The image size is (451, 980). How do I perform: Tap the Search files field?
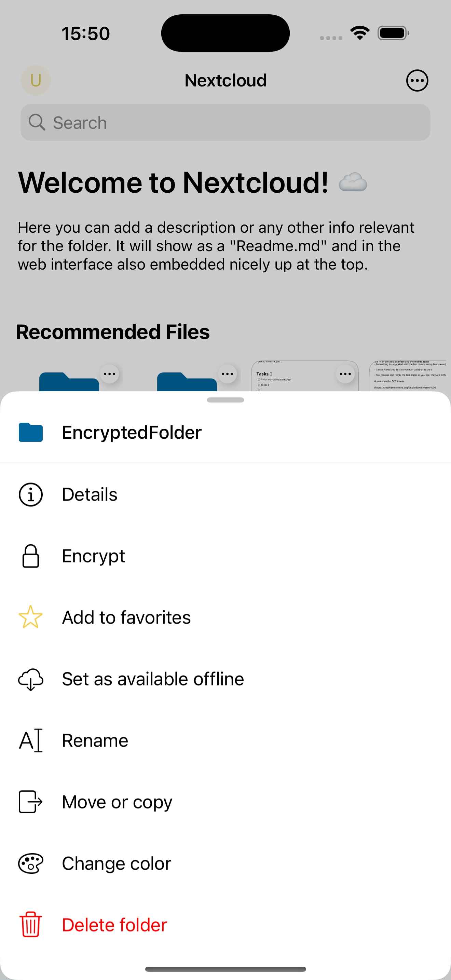(225, 122)
